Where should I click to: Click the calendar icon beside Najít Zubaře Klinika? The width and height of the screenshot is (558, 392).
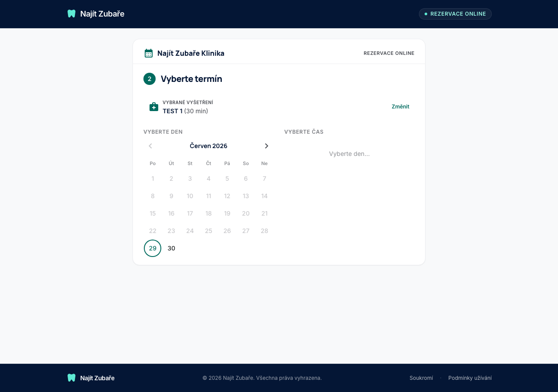point(149,53)
